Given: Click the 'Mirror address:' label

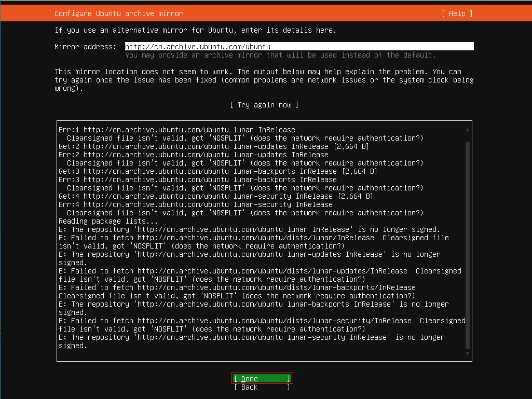Looking at the screenshot, I should [x=86, y=47].
